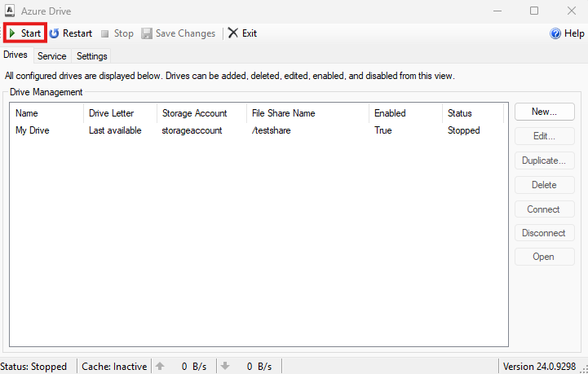Click the 'Stopped' status cell in the table
Image resolution: width=588 pixels, height=374 pixels.
(463, 130)
